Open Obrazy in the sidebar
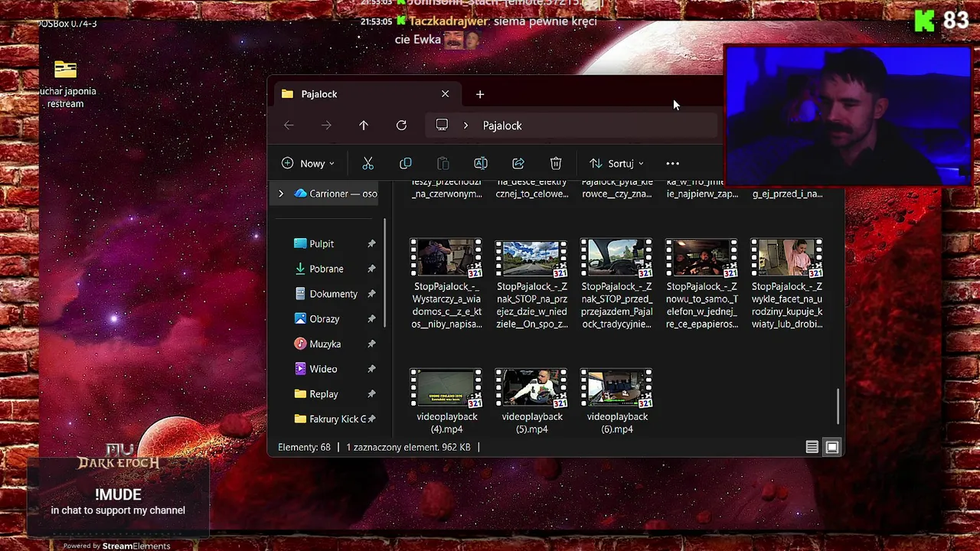Image resolution: width=980 pixels, height=551 pixels. point(325,318)
